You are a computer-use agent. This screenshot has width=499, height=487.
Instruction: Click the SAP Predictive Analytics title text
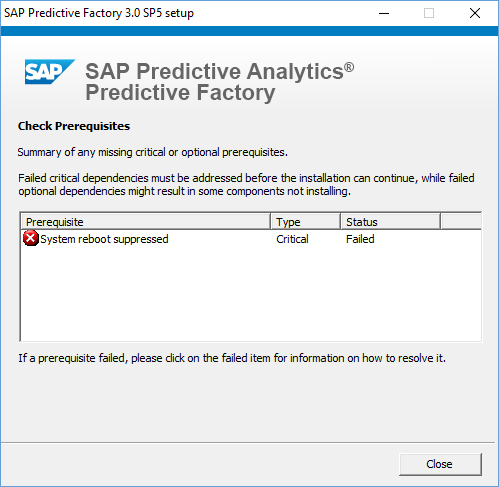[x=219, y=71]
